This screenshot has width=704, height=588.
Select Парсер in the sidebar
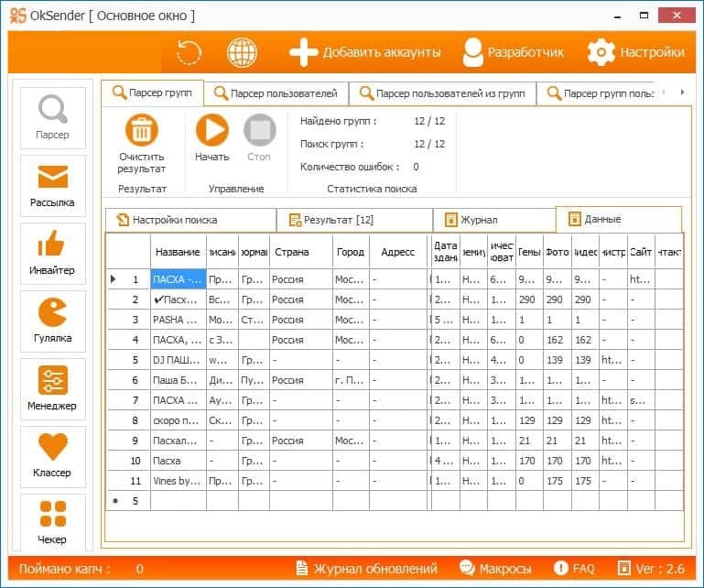pyautogui.click(x=53, y=118)
